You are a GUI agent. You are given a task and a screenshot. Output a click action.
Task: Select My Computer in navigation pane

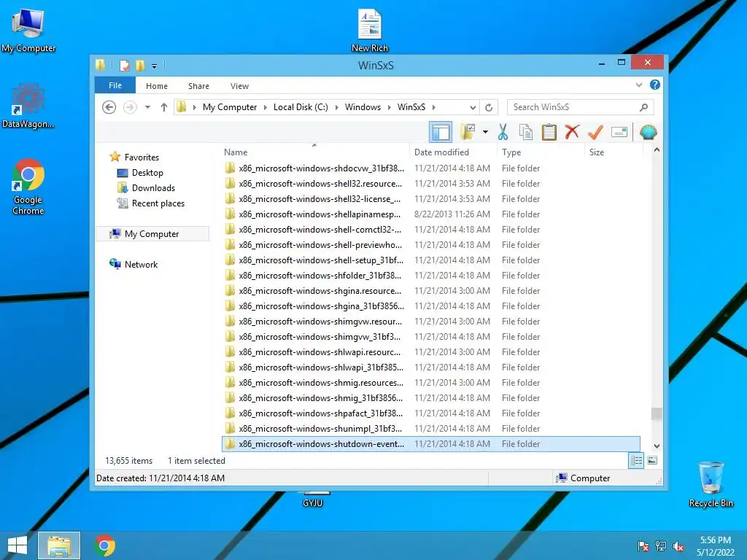tap(152, 234)
